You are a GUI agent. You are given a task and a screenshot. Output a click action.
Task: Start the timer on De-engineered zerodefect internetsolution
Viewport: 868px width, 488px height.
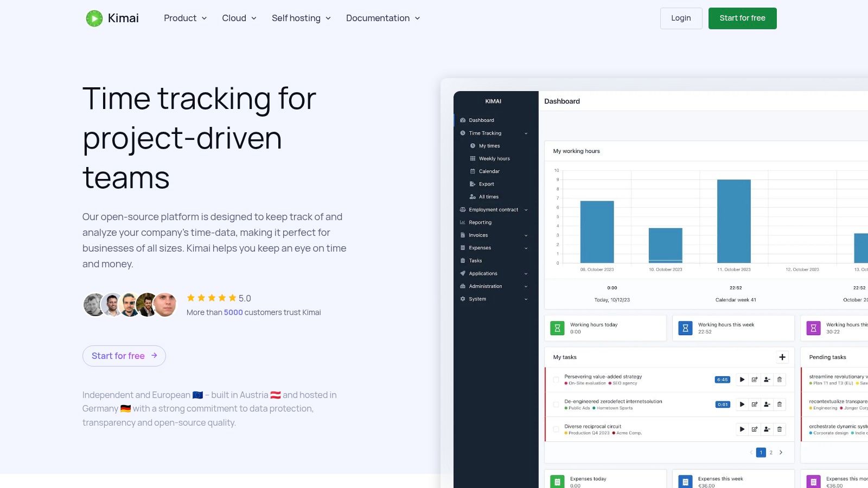[x=742, y=404]
